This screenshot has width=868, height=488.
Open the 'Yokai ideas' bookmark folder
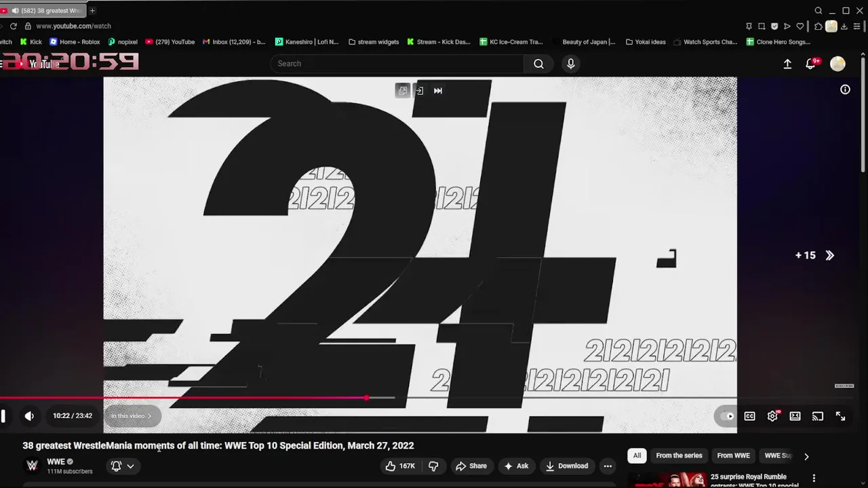click(646, 42)
